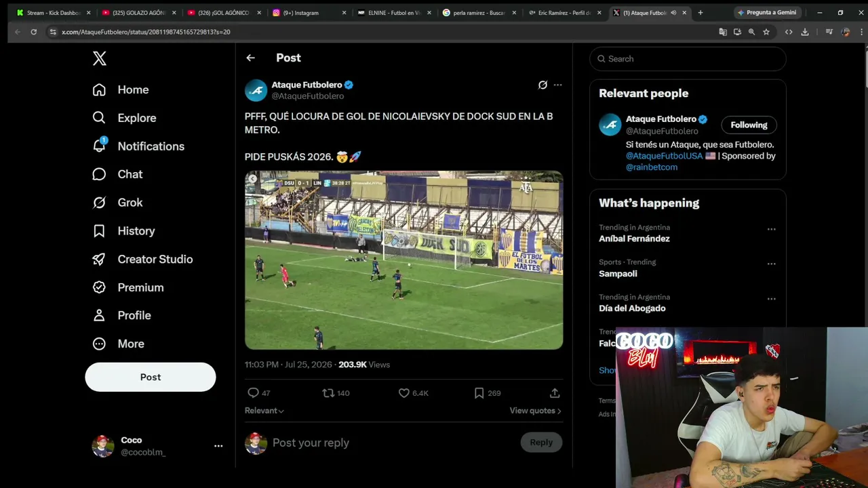
Task: Open View quotes chevron link
Action: (536, 411)
